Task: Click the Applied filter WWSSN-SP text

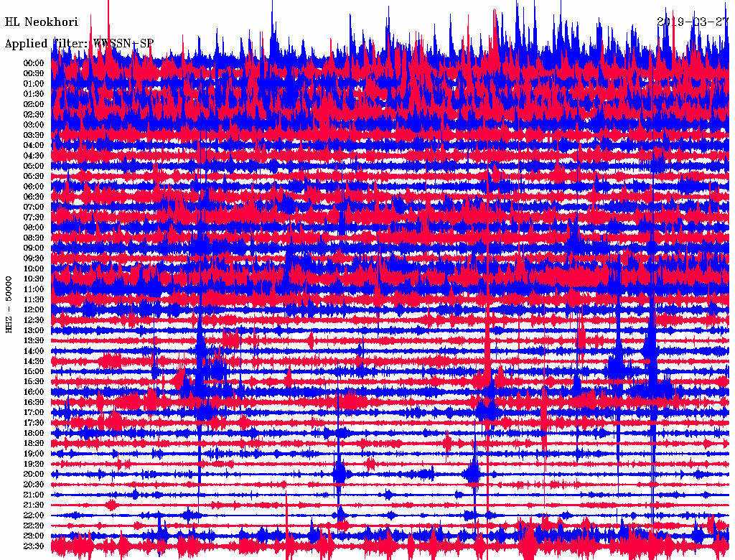Action: point(79,43)
